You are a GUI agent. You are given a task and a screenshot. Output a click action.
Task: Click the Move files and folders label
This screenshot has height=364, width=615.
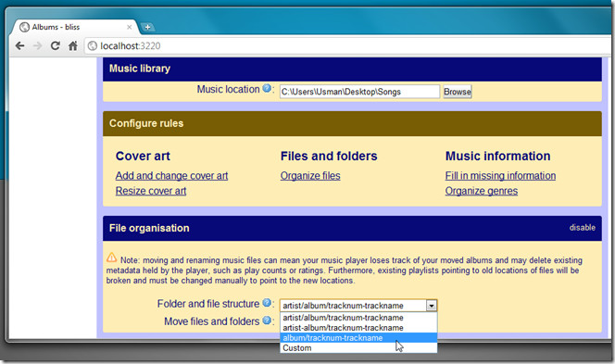coord(212,321)
